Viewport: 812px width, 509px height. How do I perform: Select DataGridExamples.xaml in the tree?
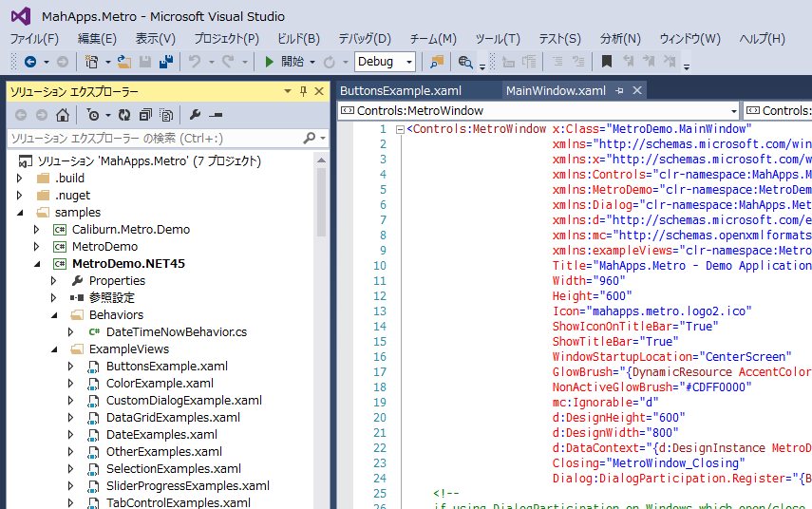173,417
